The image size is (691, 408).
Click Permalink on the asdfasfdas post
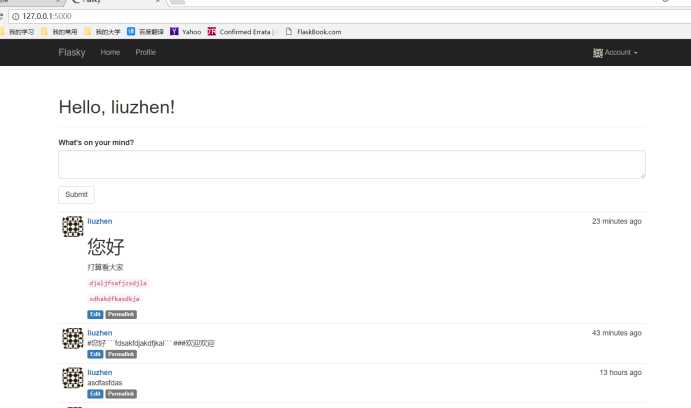[121, 394]
